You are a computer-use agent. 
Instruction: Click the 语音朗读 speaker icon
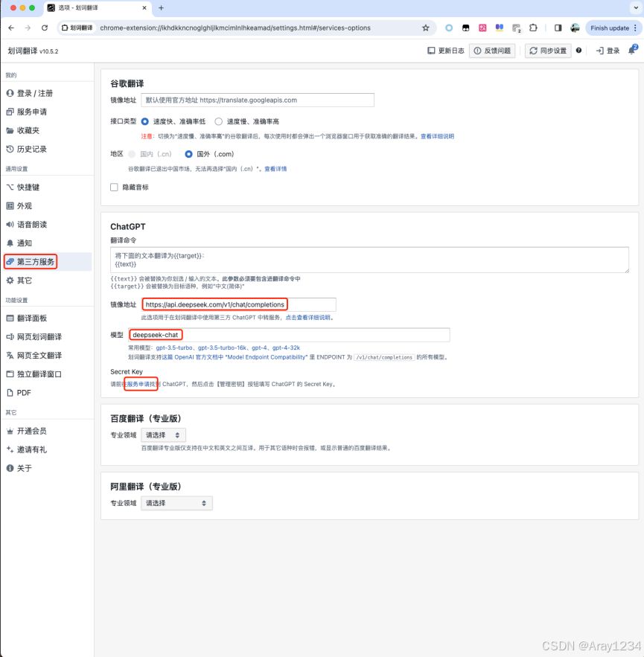pos(10,225)
